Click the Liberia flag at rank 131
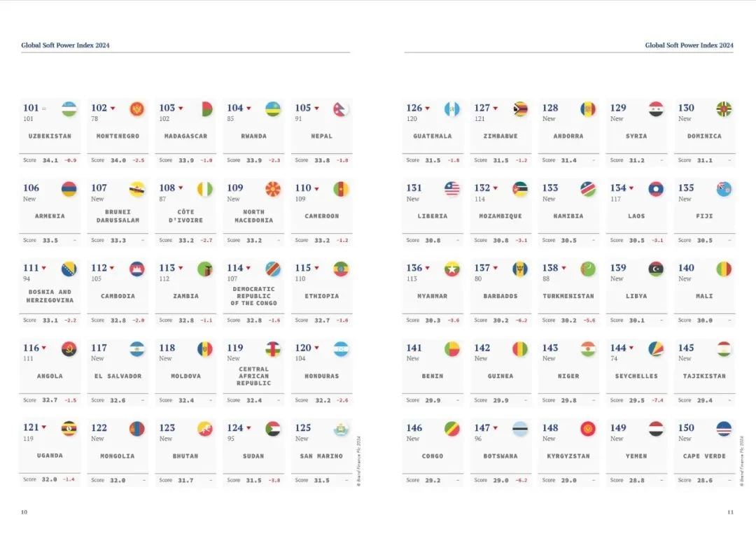This screenshot has width=756, height=536. [451, 189]
